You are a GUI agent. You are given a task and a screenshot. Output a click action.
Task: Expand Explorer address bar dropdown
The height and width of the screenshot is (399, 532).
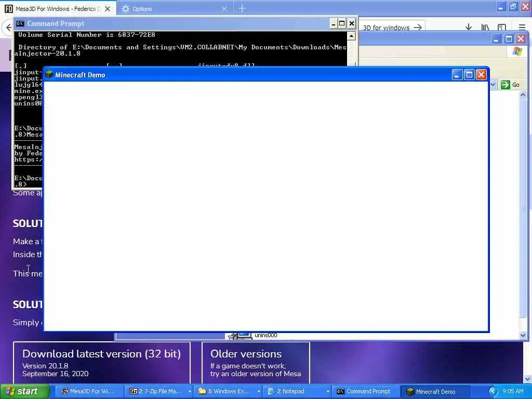493,85
